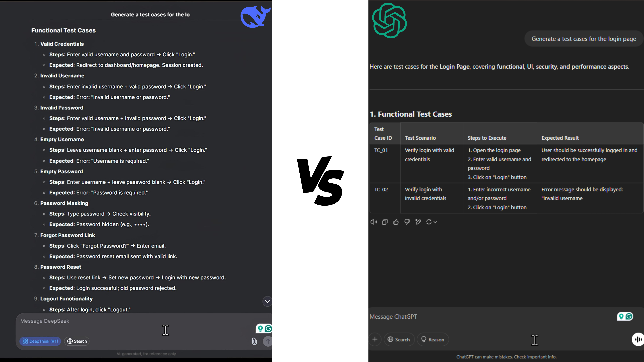Viewport: 644px width, 362px height.
Task: Toggle the Search button in DeepSeek
Action: 77,341
